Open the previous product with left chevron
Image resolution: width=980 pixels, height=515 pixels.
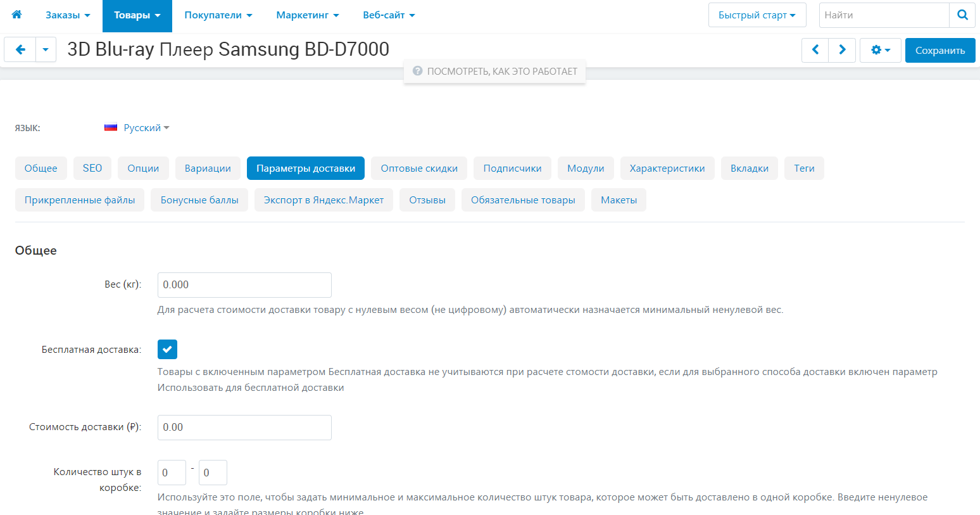tap(815, 50)
